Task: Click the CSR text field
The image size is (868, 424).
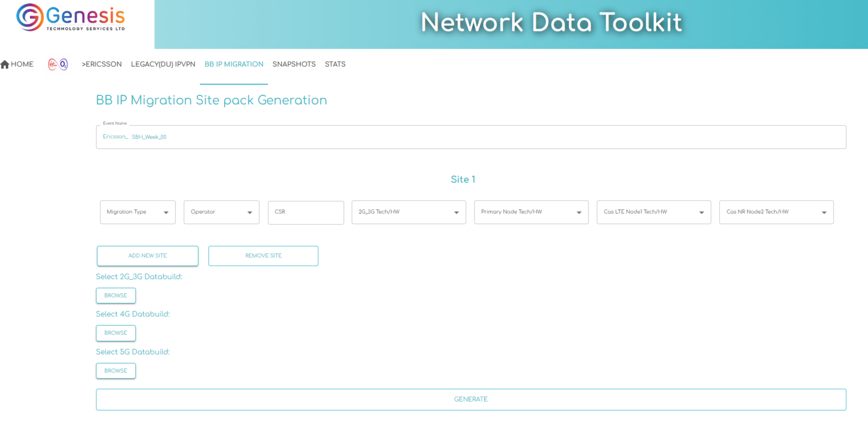Action: point(306,212)
